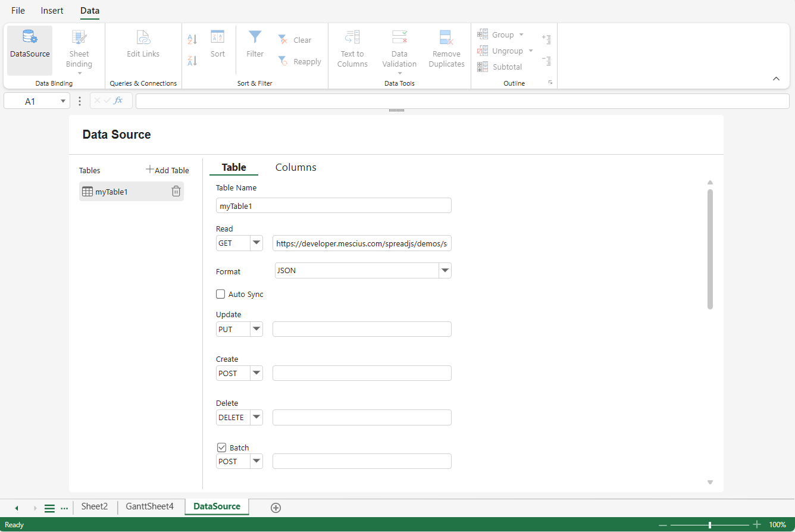
Task: Open the Update method PUT dropdown
Action: tap(256, 329)
